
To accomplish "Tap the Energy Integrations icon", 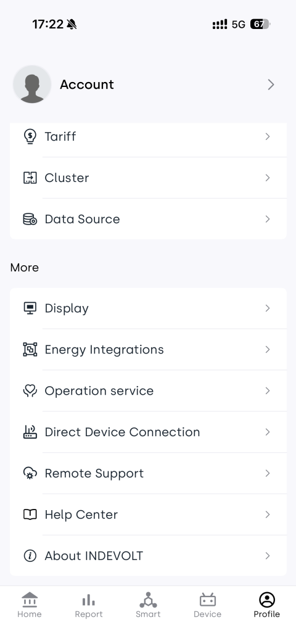I will [x=30, y=350].
